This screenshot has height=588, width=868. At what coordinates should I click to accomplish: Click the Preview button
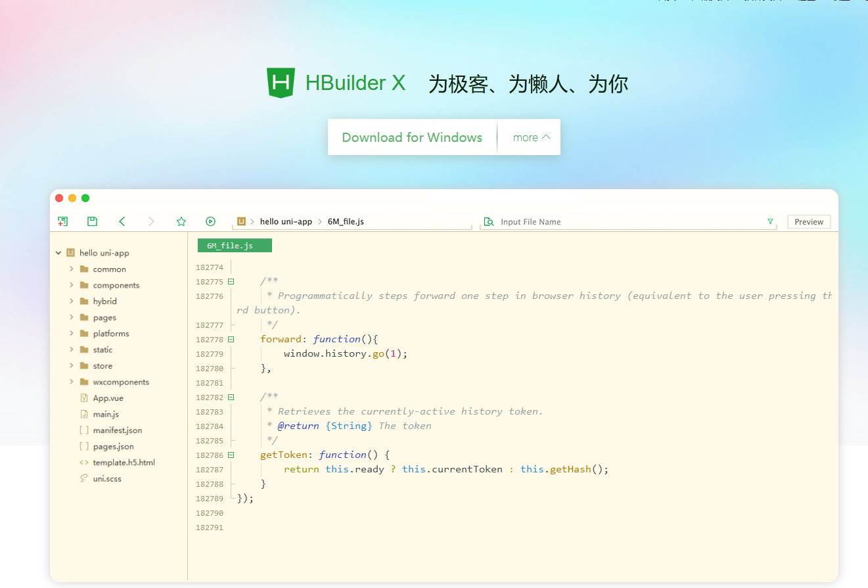(x=809, y=222)
